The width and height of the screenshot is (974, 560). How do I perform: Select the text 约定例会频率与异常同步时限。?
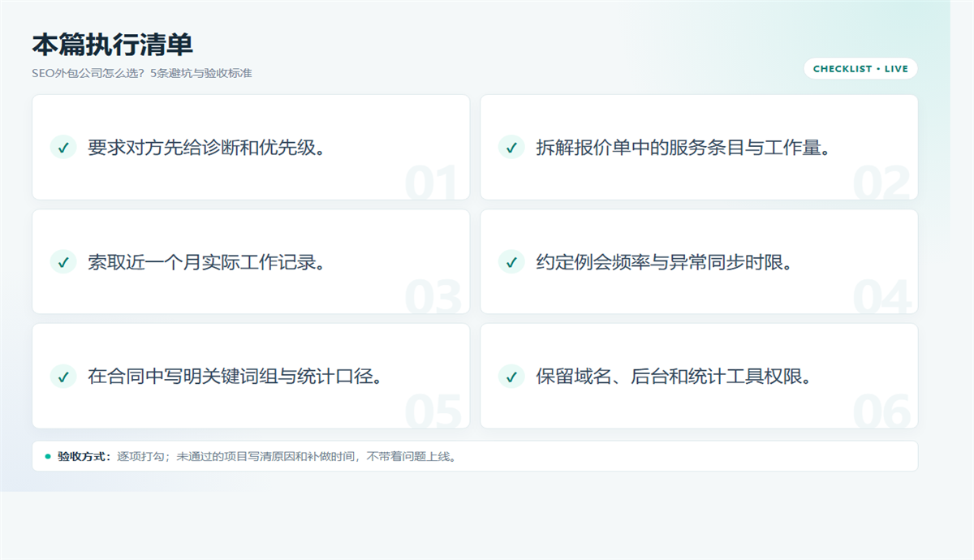pyautogui.click(x=665, y=262)
